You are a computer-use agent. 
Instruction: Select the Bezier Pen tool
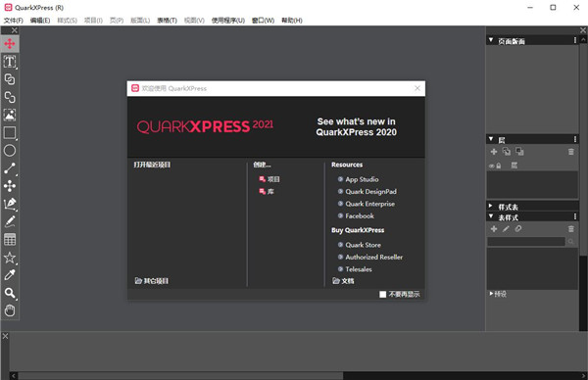(10, 204)
